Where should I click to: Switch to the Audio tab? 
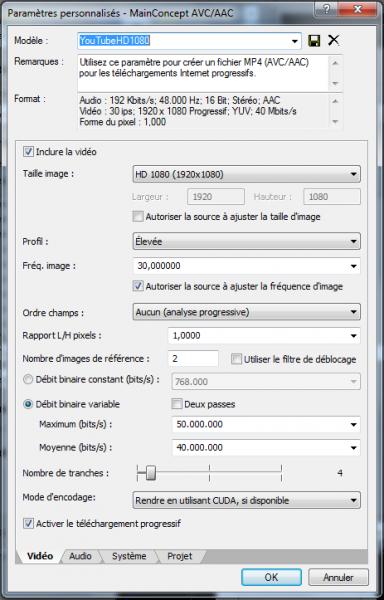click(80, 556)
